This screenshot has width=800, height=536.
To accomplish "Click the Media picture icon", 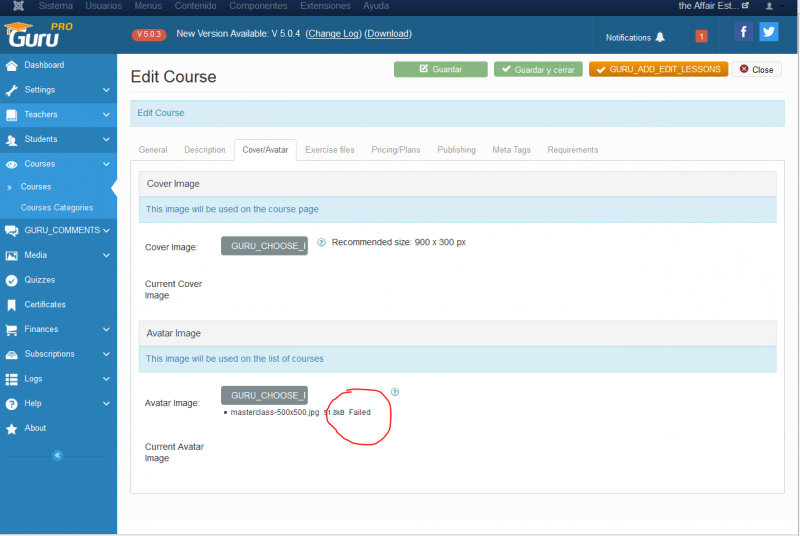I will coord(11,256).
